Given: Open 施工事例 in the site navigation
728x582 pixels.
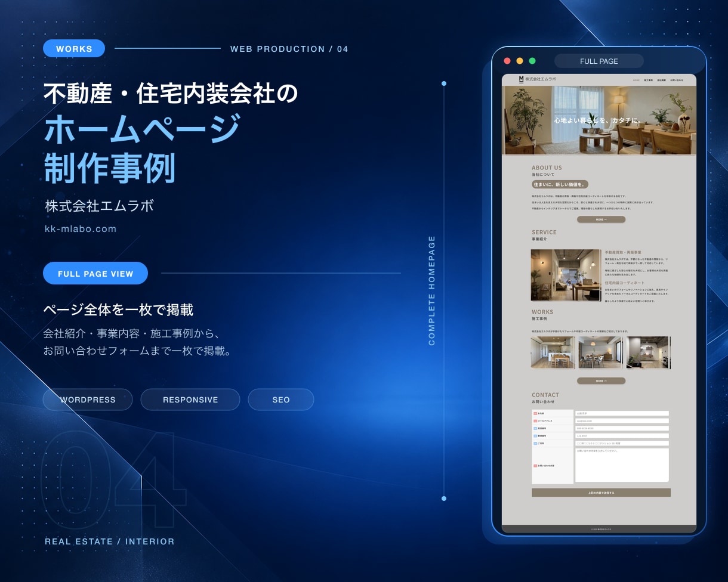Looking at the screenshot, I should coord(648,79).
